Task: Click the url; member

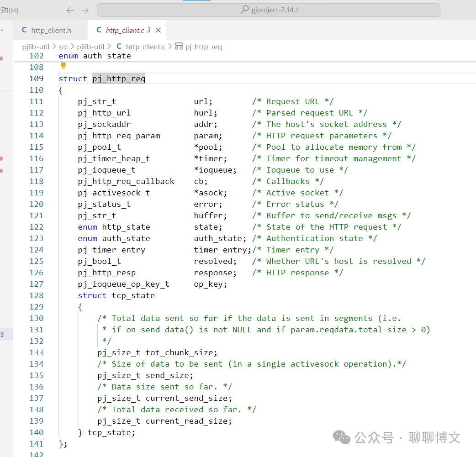Action: click(203, 101)
